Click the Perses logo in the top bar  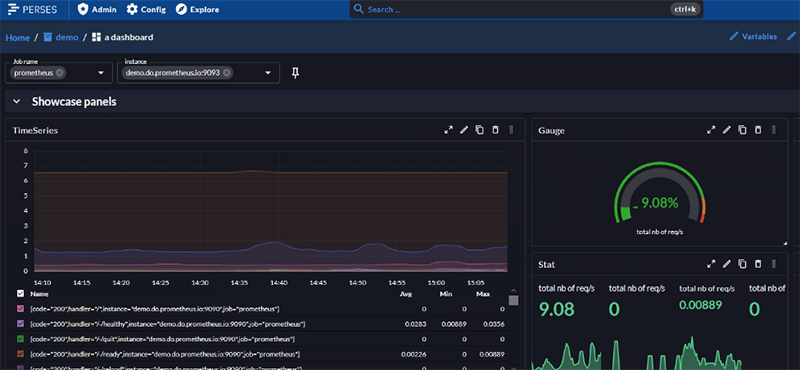(x=33, y=9)
